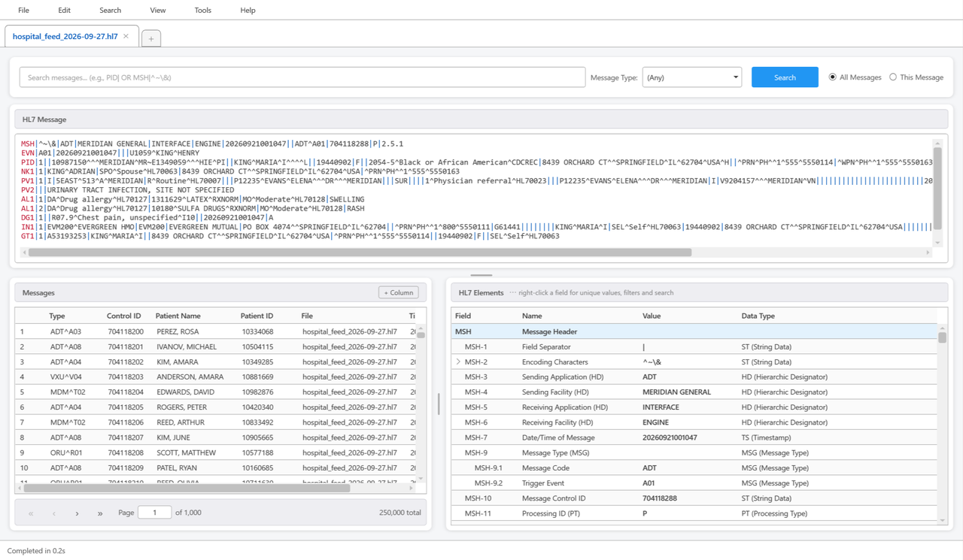The width and height of the screenshot is (963, 560).
Task: Select the MSH-10 Message Control ID row
Action: 694,498
